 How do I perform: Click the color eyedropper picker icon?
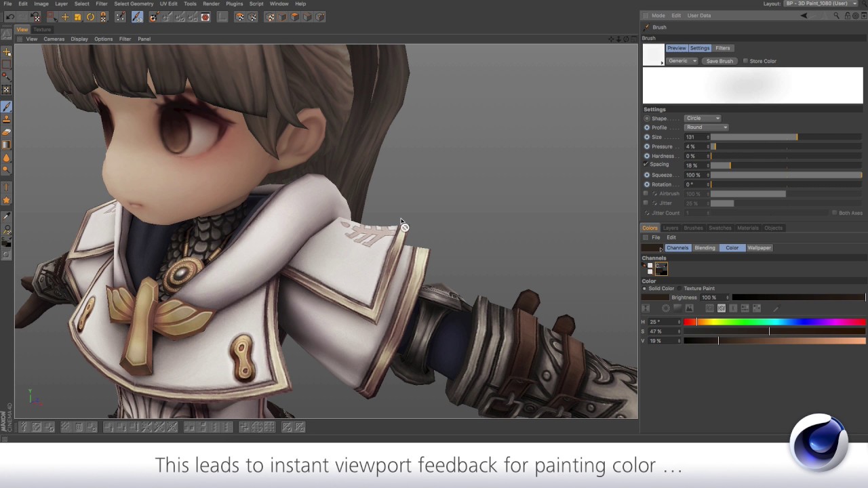777,308
